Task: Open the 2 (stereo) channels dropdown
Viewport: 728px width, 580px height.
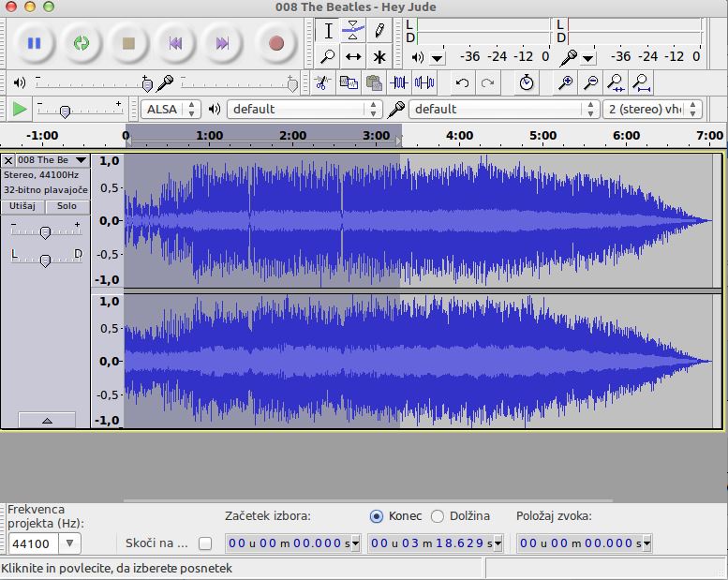Action: (652, 109)
